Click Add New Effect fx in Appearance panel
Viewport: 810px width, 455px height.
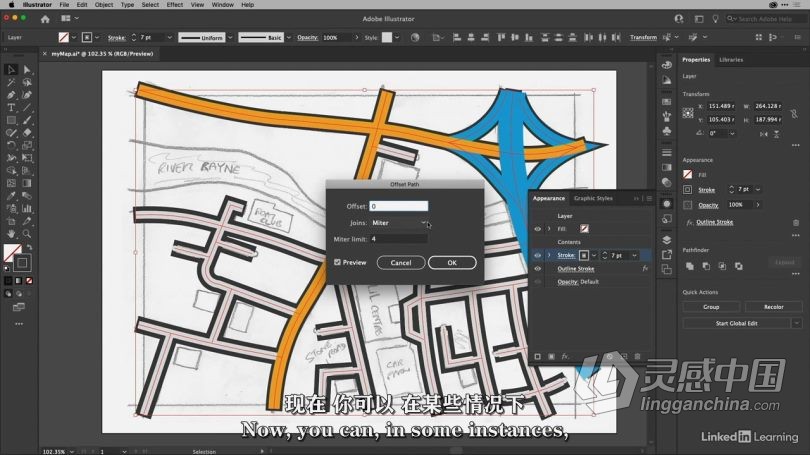pos(565,356)
